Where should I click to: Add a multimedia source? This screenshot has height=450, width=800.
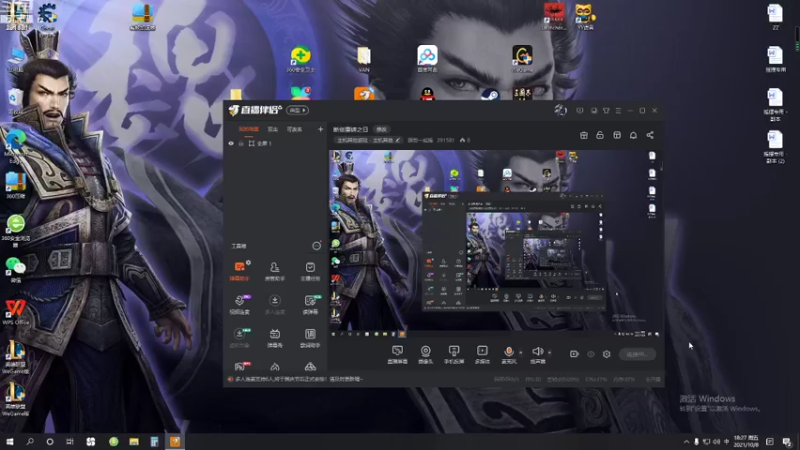[x=482, y=354]
